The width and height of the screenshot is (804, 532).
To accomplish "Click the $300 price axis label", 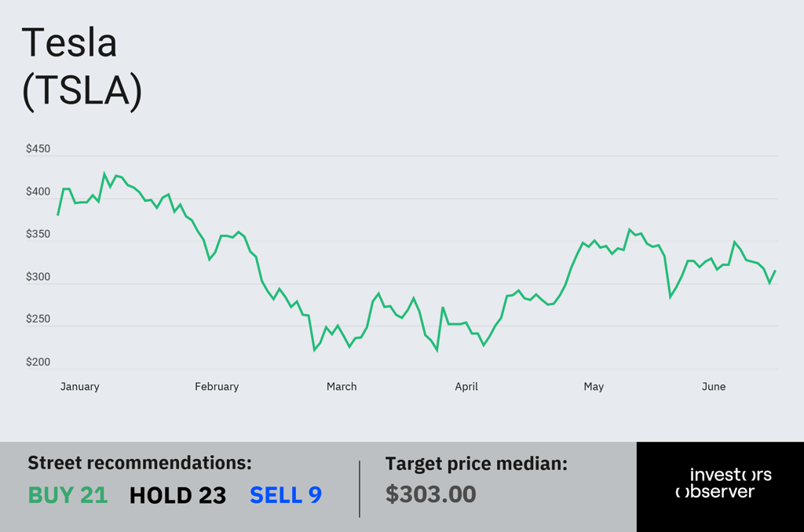I will click(x=38, y=277).
